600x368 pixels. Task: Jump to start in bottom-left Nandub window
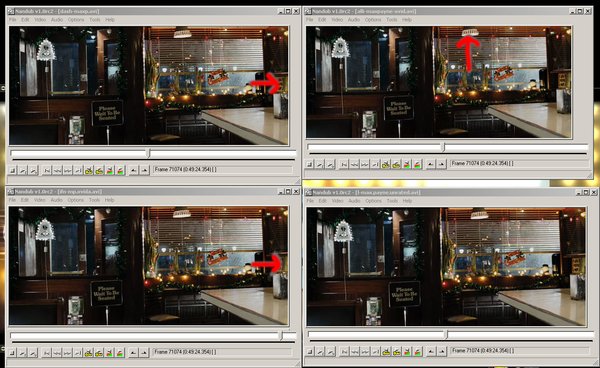pos(47,352)
